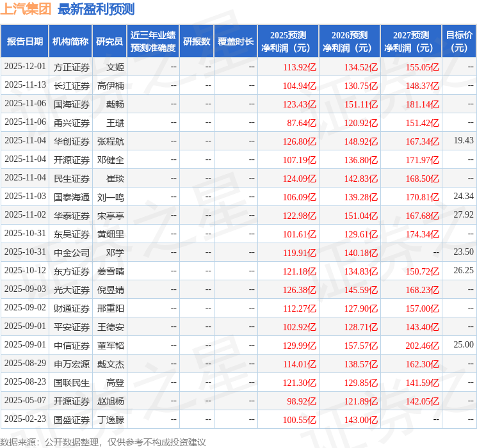Click the 157.57亿 profit value

(x=361, y=346)
